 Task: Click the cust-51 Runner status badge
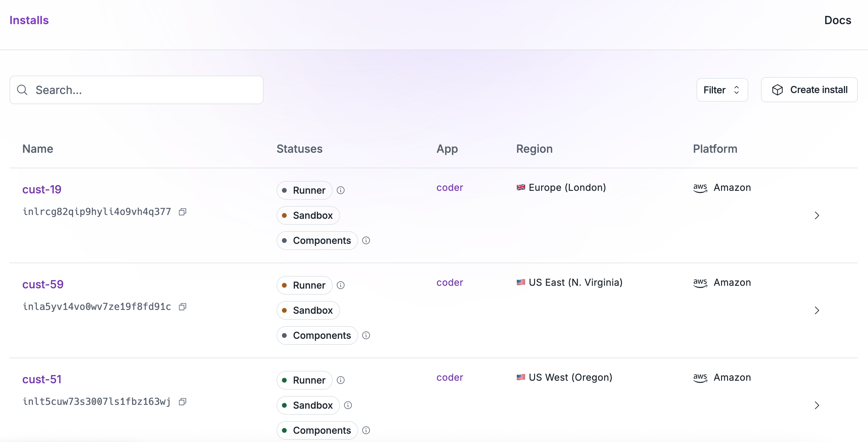click(304, 380)
